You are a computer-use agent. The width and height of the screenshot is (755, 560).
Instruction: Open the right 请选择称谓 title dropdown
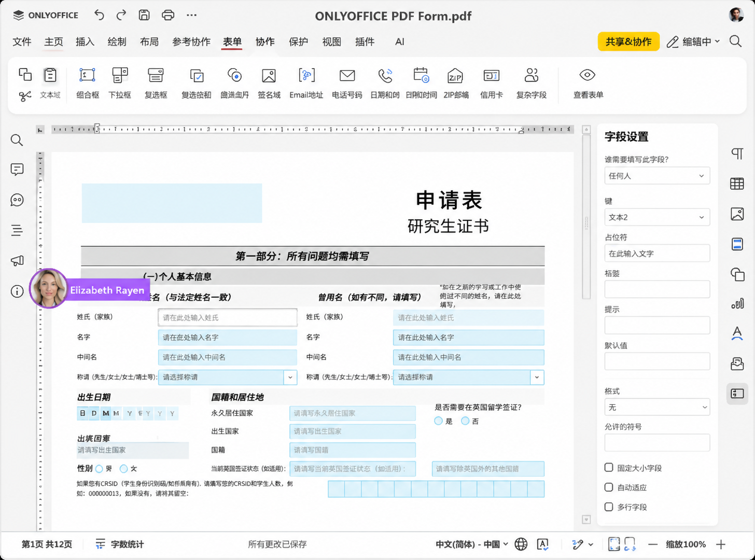click(x=537, y=377)
